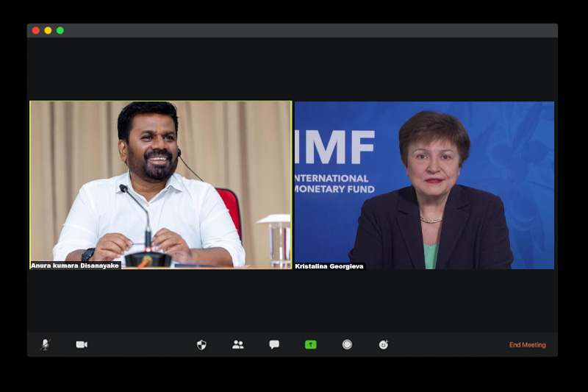Image resolution: width=588 pixels, height=392 pixels.
Task: Click the green Share Screen icon
Action: point(311,344)
